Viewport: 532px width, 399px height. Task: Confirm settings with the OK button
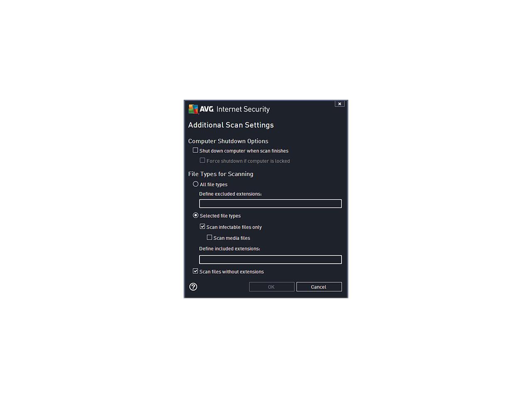tap(272, 287)
